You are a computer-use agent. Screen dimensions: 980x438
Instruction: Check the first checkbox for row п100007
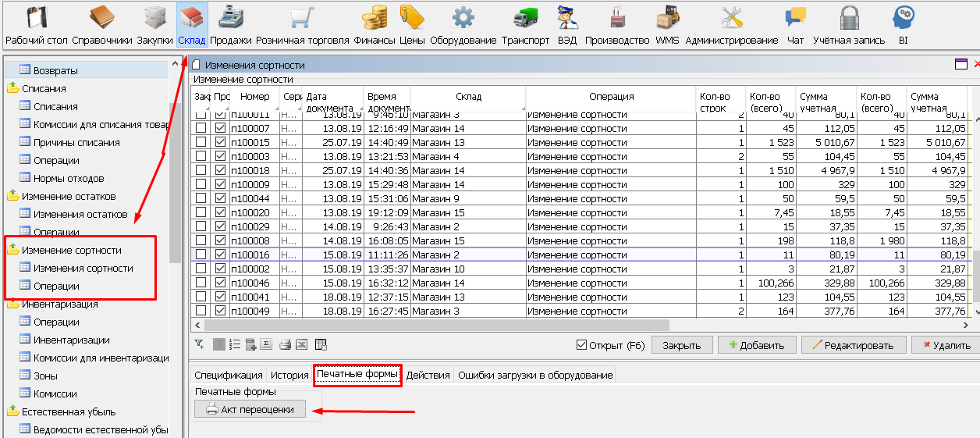point(201,129)
